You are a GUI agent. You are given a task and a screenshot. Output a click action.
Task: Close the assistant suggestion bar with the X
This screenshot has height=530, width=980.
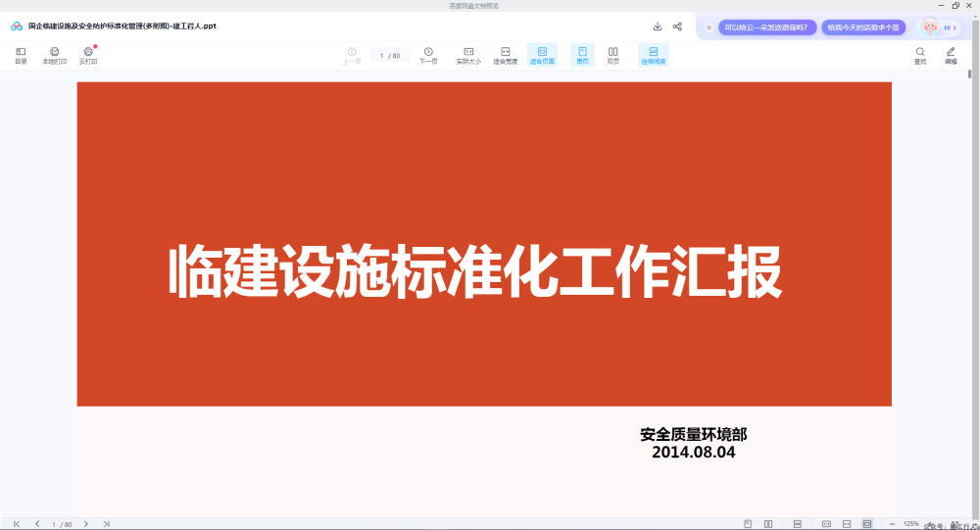[x=709, y=27]
